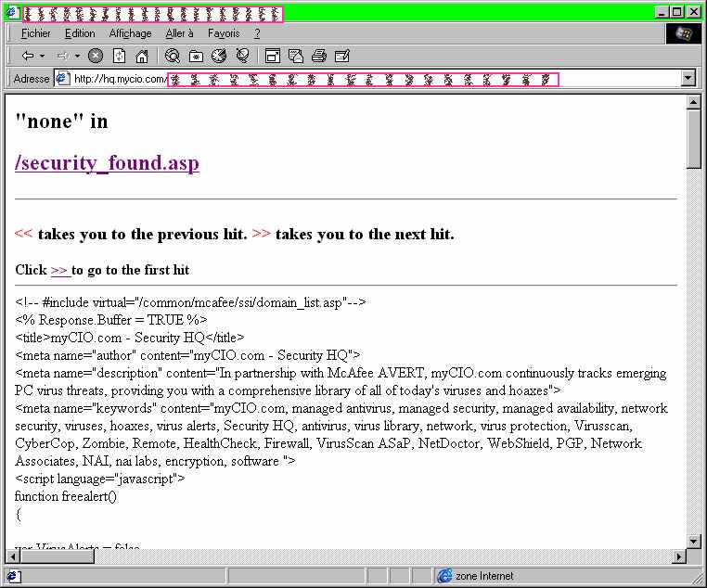
Task: Click the Forward arrow toolbar button
Action: [62, 56]
